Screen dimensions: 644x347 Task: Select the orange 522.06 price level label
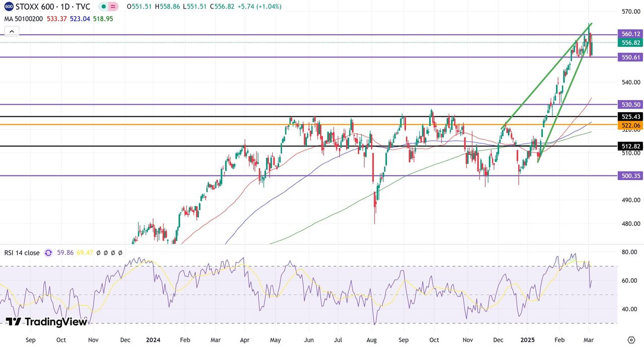630,125
